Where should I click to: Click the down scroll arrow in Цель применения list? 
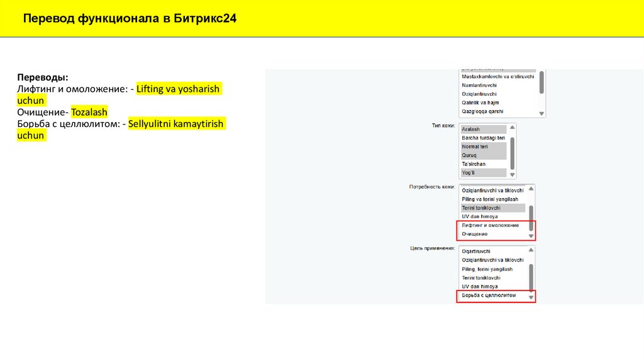point(531,297)
